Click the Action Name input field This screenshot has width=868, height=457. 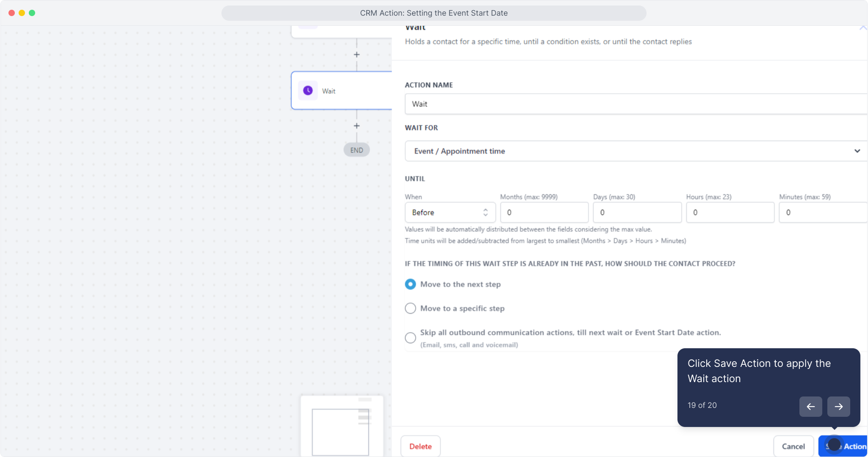pyautogui.click(x=635, y=104)
